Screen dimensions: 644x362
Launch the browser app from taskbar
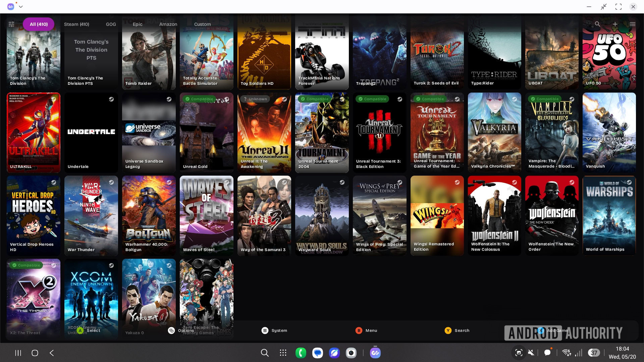pos(334,353)
